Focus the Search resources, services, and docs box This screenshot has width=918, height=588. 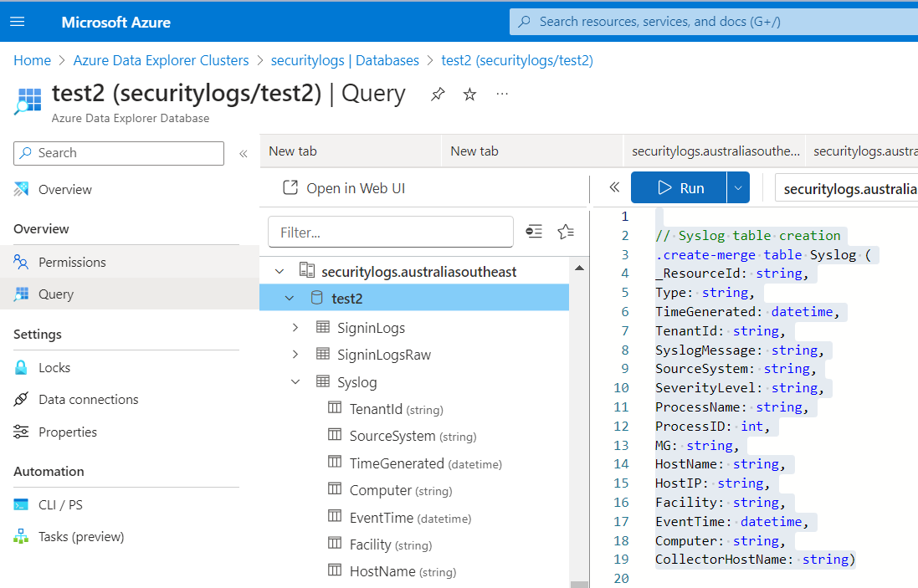[714, 22]
